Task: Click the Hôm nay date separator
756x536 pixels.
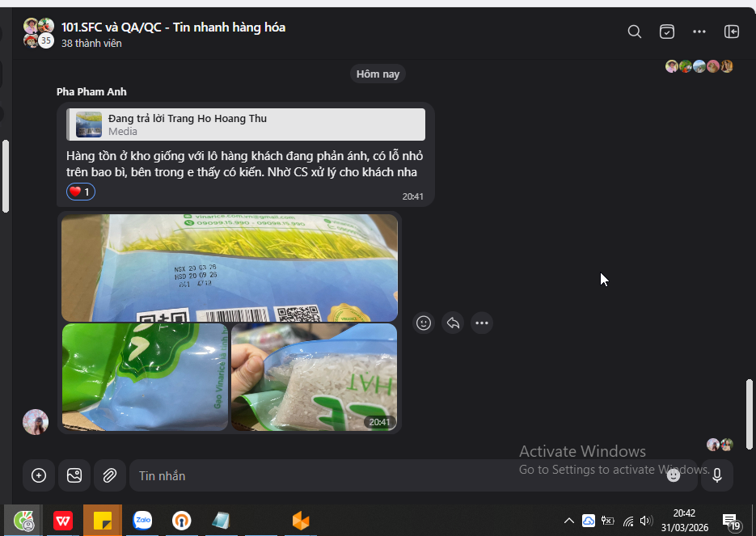Action: pyautogui.click(x=378, y=74)
